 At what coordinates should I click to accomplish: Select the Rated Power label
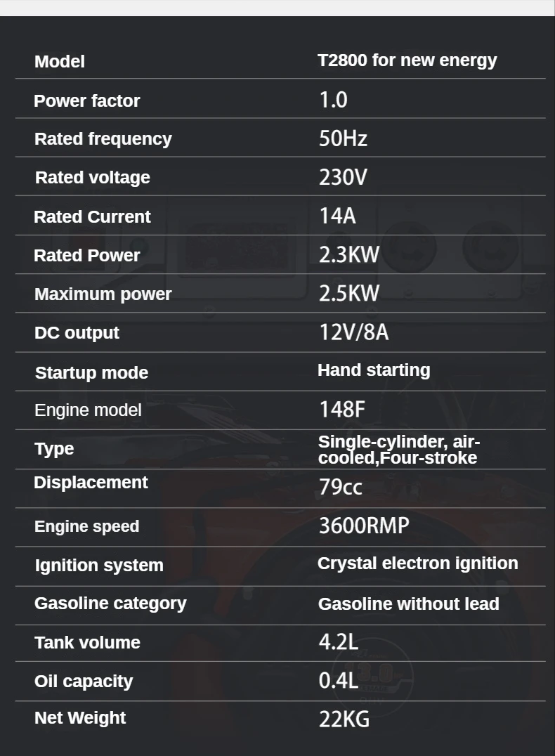(86, 256)
